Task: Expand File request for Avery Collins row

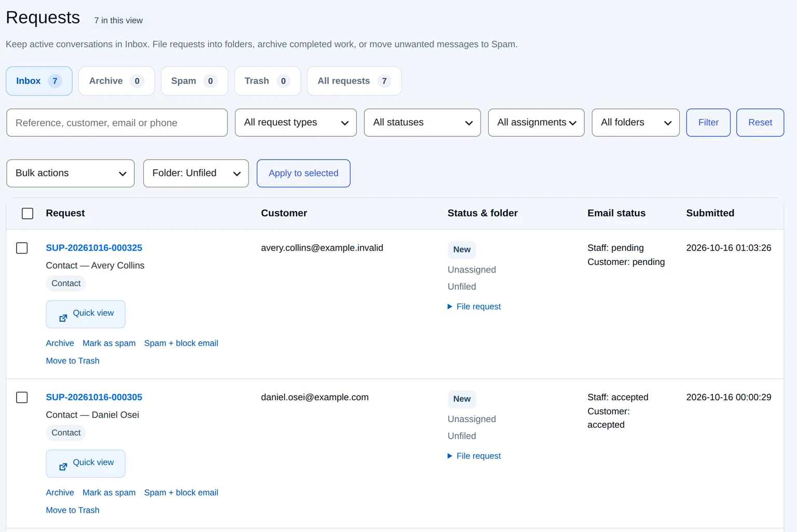Action: point(474,306)
